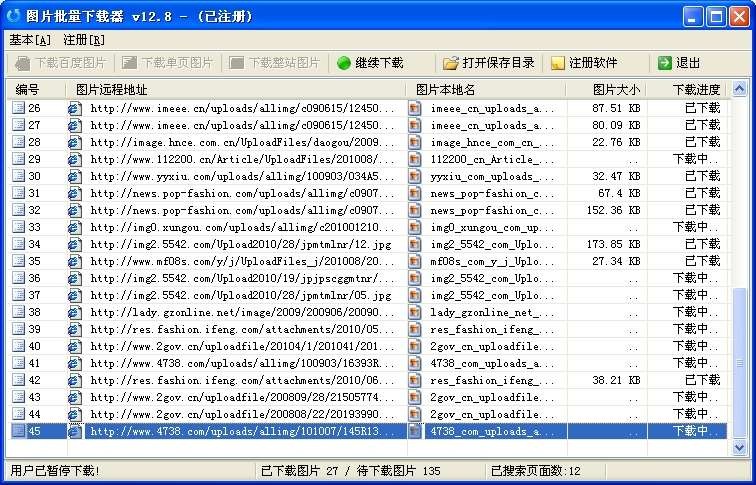The image size is (756, 485).
Task: Click the browser icon in row 30 URL
Action: click(75, 176)
